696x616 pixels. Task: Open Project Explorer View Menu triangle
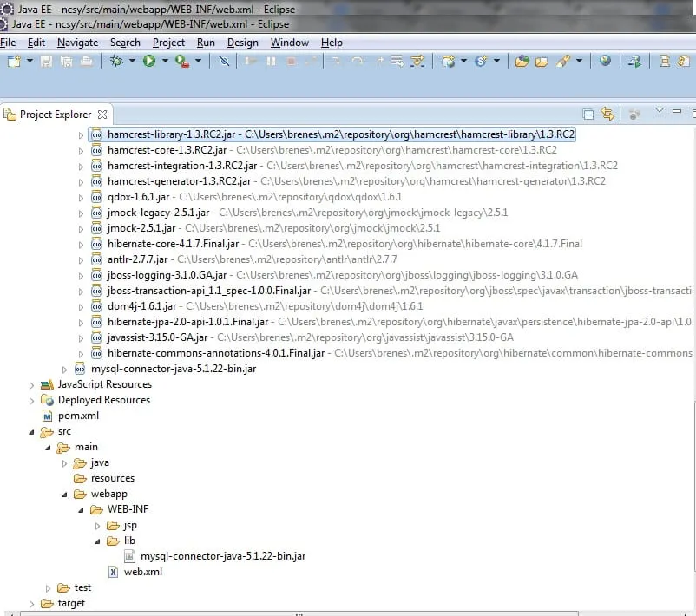pyautogui.click(x=660, y=109)
